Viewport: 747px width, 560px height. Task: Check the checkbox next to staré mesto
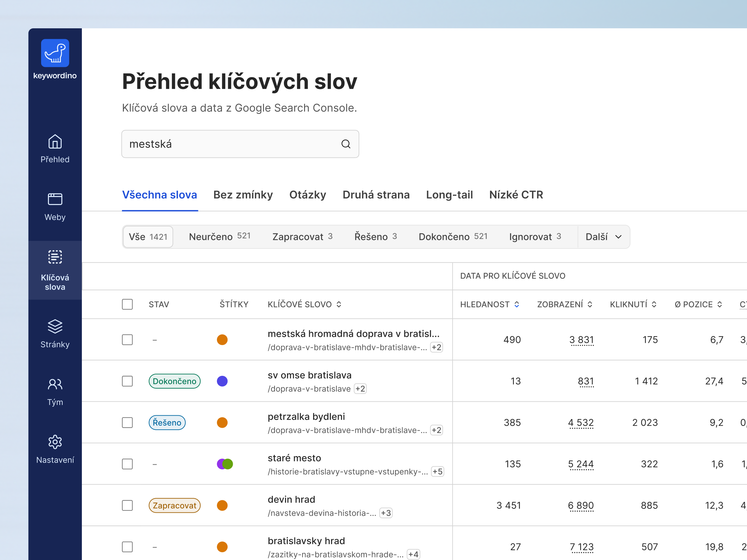[127, 464]
